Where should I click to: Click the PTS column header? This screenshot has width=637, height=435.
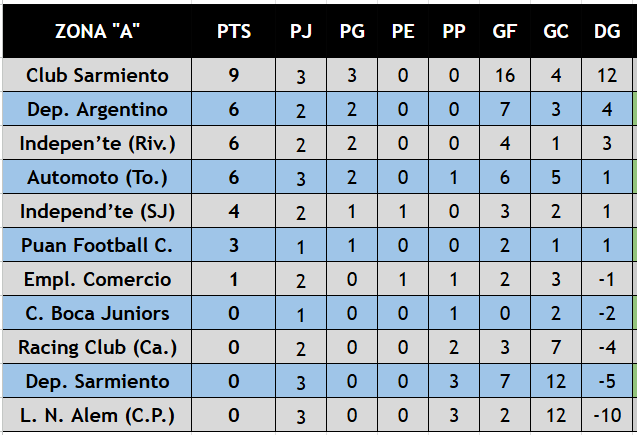pyautogui.click(x=234, y=31)
